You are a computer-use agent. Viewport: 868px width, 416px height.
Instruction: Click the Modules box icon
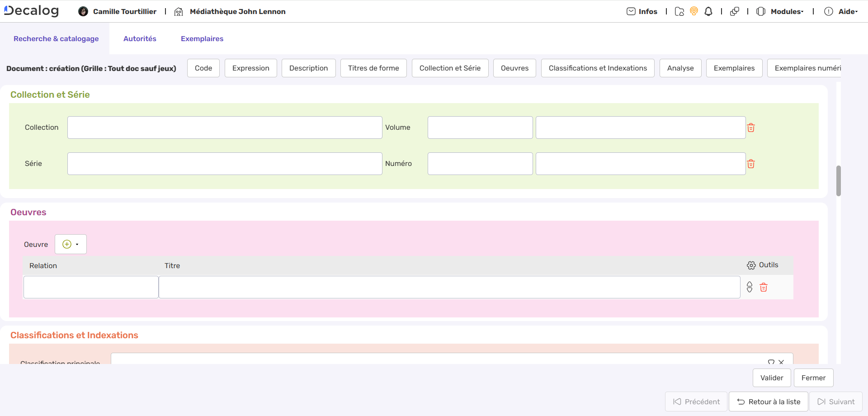tap(762, 11)
